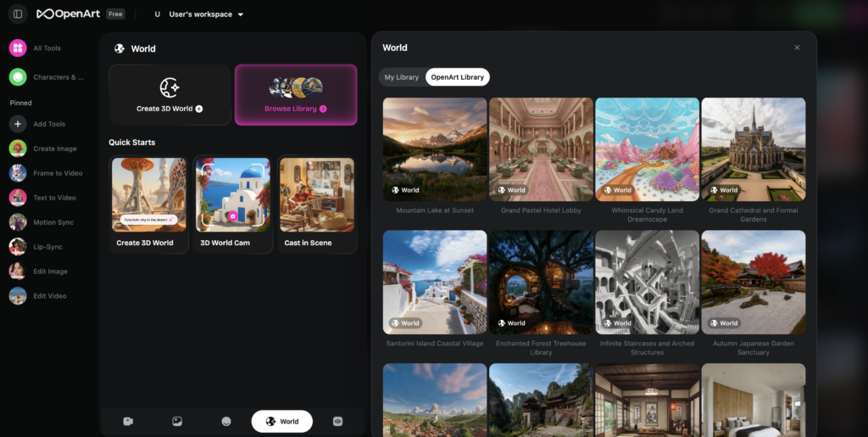Select the image icon in bottom bar
The height and width of the screenshot is (437, 868).
[x=177, y=421]
